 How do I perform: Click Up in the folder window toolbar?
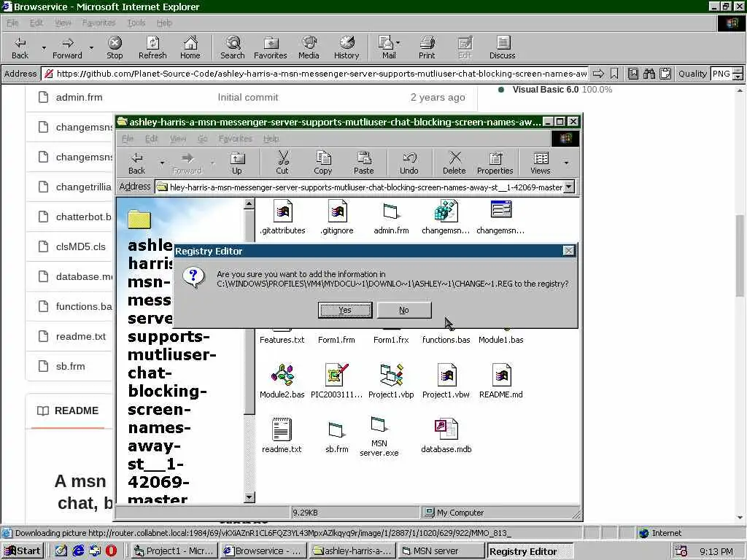click(237, 163)
